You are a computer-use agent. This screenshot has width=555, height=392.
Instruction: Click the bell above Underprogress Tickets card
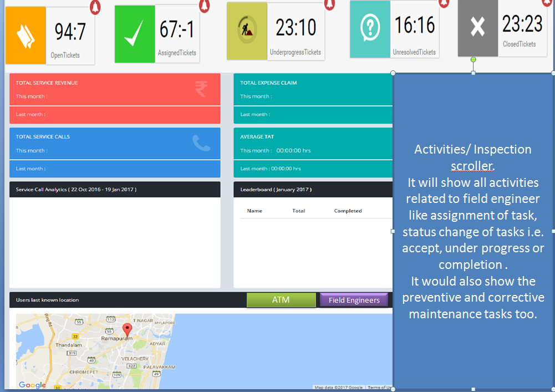(330, 3)
